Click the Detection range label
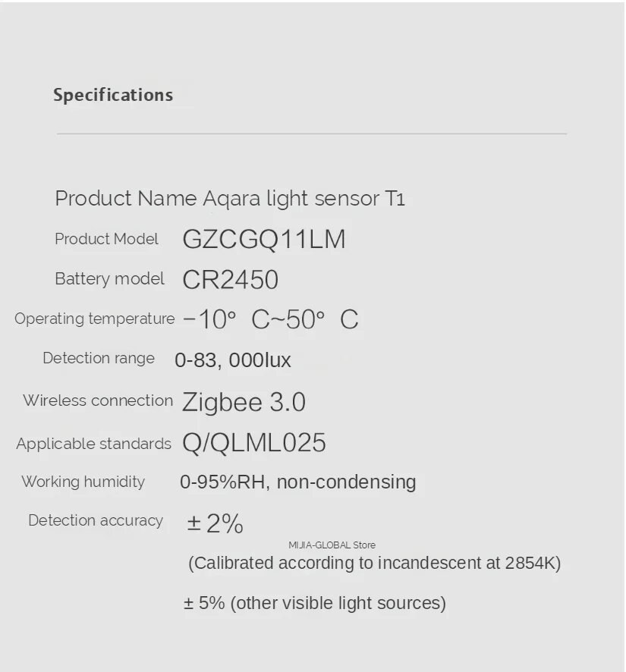 (99, 358)
